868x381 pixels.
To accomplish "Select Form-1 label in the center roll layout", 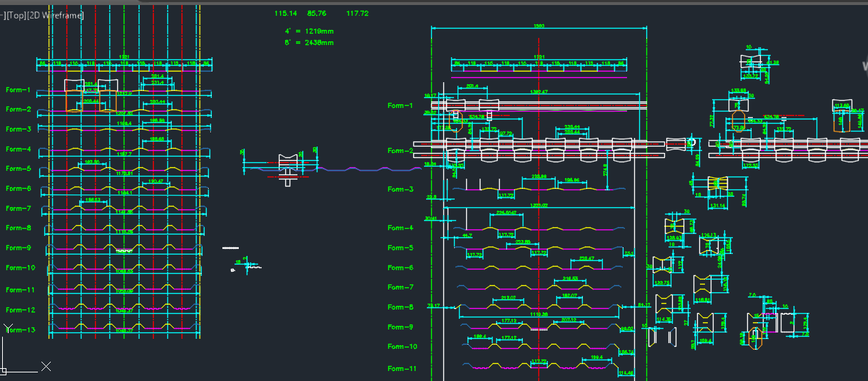I will (x=400, y=106).
